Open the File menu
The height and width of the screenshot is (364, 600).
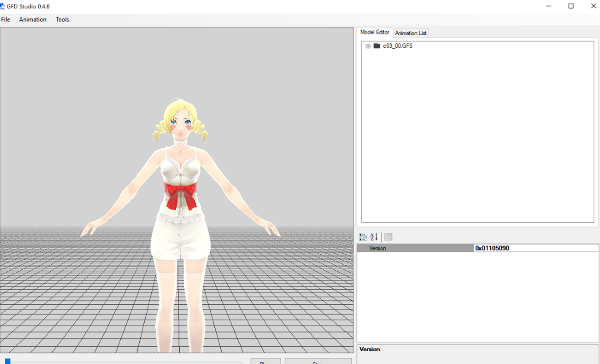pyautogui.click(x=6, y=19)
